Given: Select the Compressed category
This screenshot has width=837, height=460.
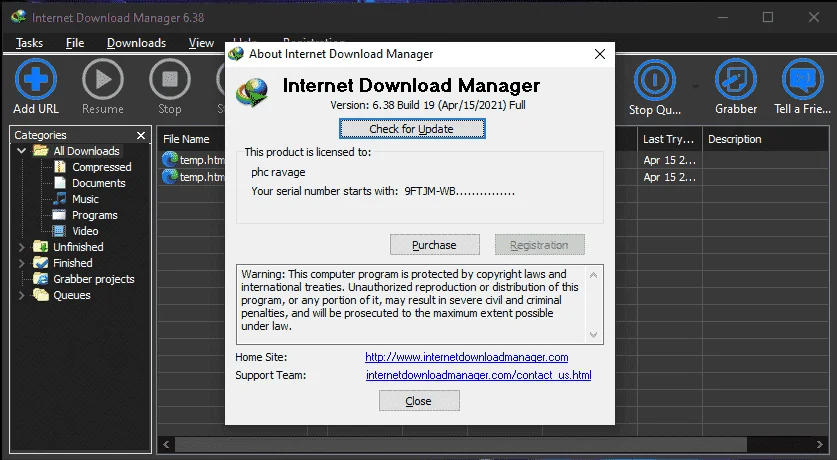Looking at the screenshot, I should click(x=101, y=167).
